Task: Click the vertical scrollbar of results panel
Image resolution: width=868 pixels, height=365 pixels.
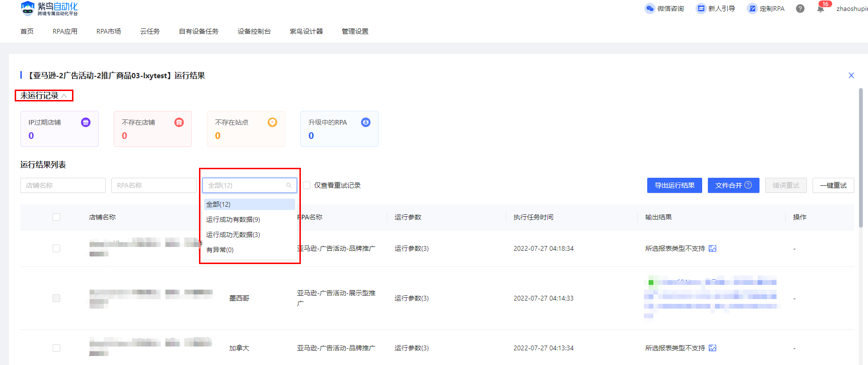Action: click(861, 159)
